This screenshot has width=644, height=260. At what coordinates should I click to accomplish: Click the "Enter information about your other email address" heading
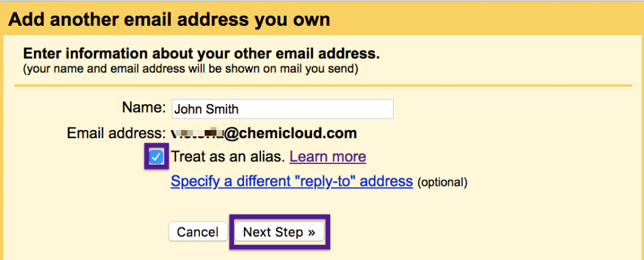coord(201,53)
